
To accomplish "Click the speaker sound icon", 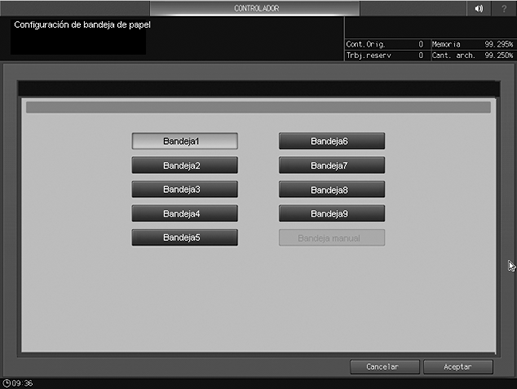I will point(479,8).
